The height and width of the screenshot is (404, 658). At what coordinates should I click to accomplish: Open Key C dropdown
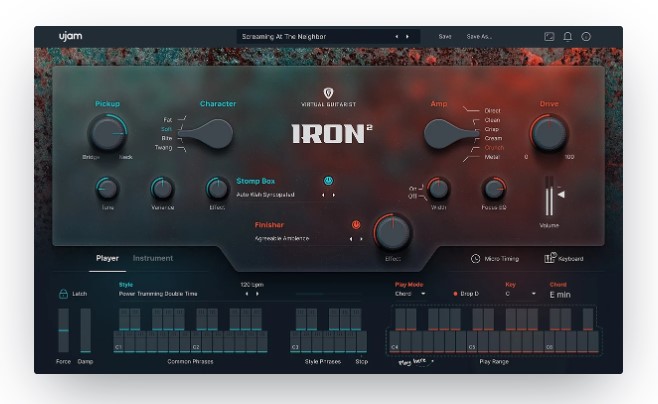(x=520, y=294)
